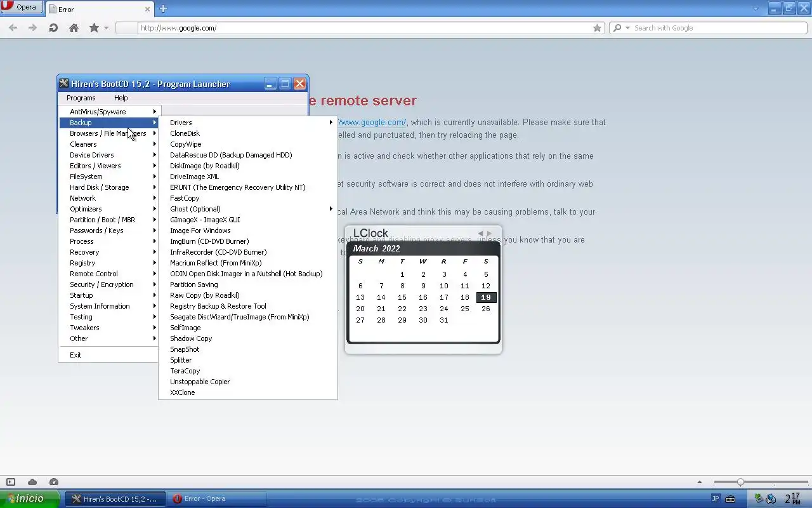
Task: Go to next month in LClock
Action: (489, 234)
